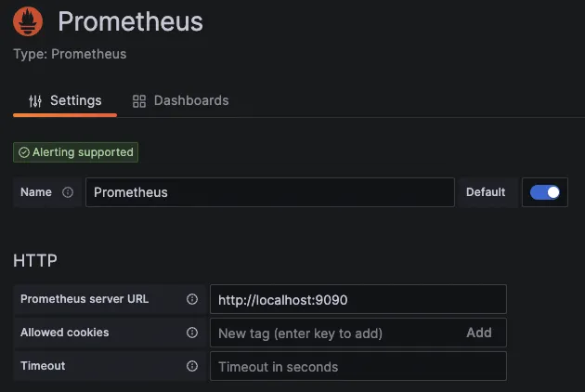Click the Default label text

(486, 192)
